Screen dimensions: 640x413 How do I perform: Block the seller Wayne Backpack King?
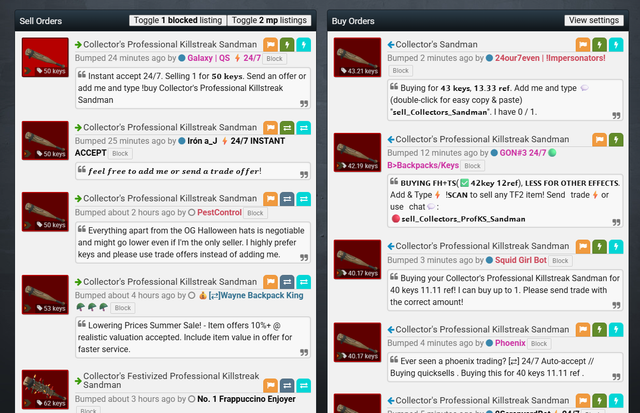[x=122, y=308]
